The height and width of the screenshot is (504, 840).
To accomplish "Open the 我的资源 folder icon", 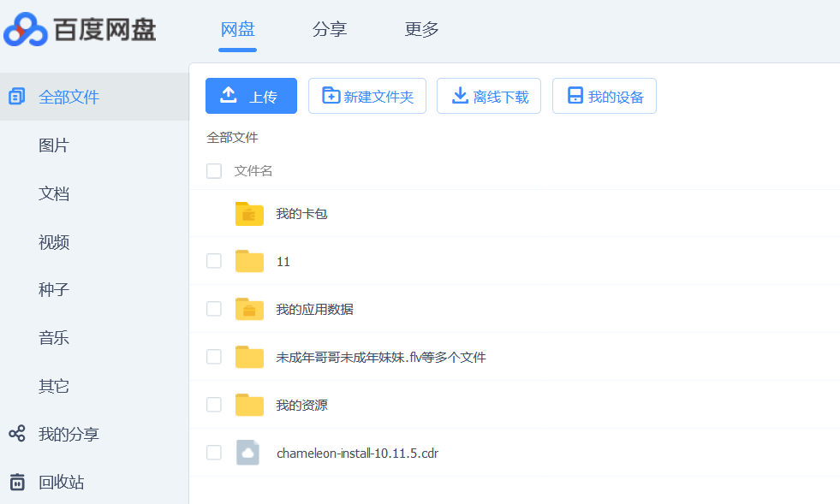I will [249, 405].
